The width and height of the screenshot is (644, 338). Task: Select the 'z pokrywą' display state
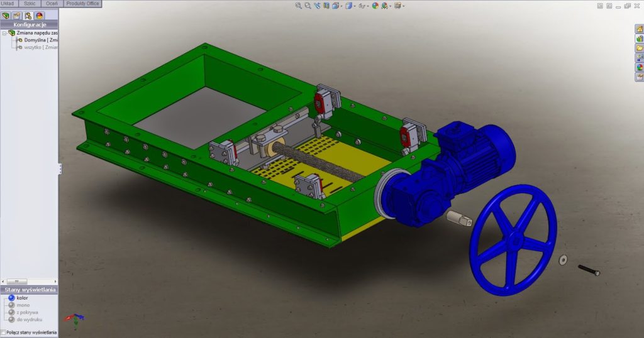click(x=27, y=313)
